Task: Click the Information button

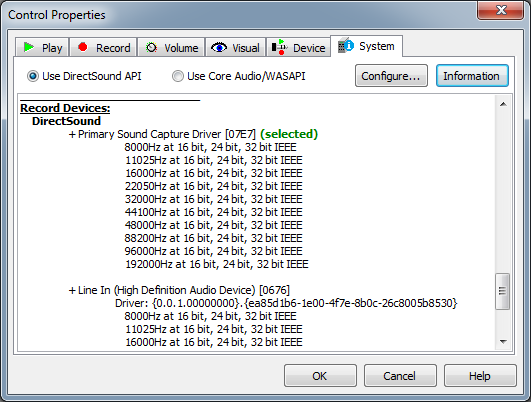Action: coord(472,76)
